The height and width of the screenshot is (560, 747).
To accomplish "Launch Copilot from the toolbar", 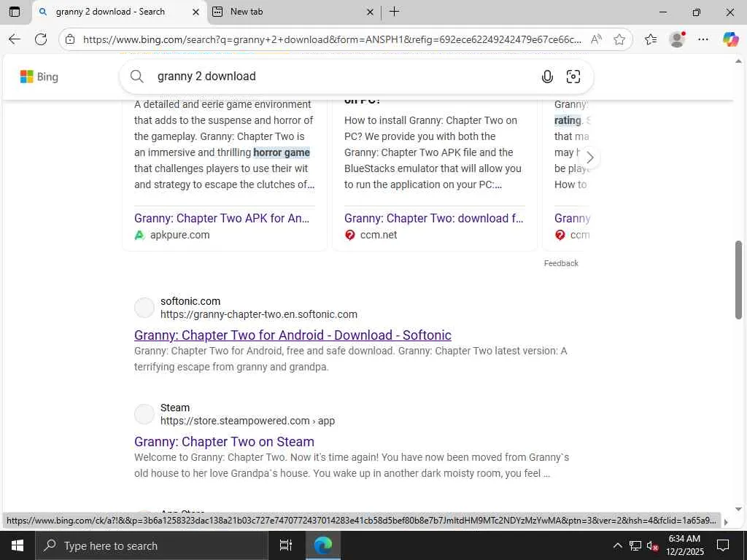I will pyautogui.click(x=730, y=39).
